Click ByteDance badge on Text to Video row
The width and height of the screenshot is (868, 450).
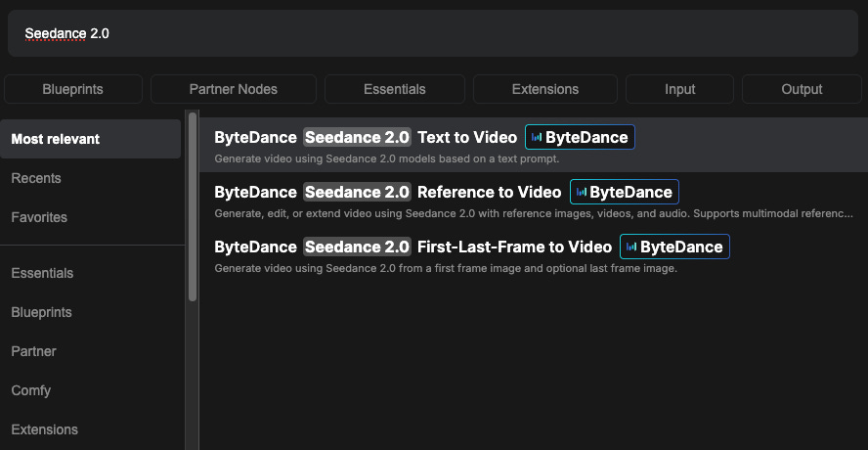580,137
